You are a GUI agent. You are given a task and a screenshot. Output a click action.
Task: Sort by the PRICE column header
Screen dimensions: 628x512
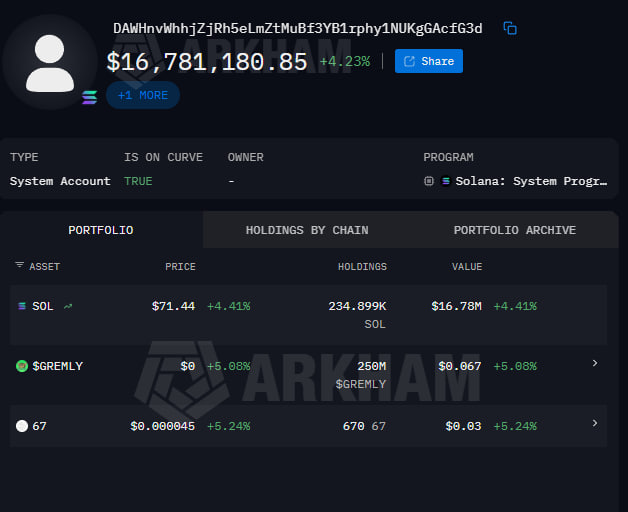[180, 267]
